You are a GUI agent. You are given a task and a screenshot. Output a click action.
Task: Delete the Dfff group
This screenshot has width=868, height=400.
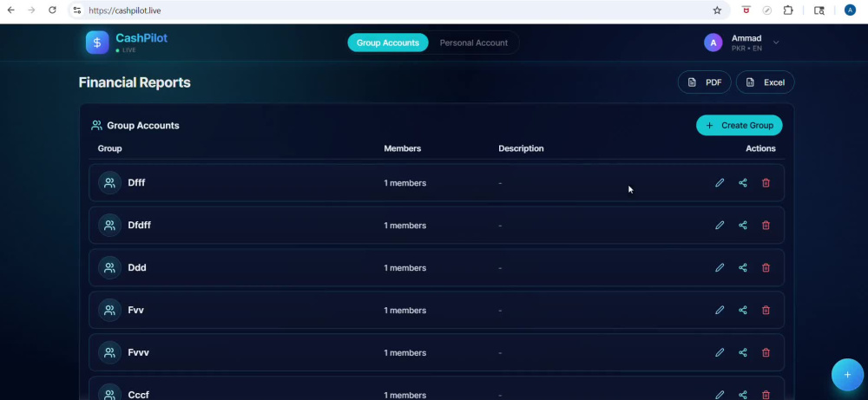766,182
